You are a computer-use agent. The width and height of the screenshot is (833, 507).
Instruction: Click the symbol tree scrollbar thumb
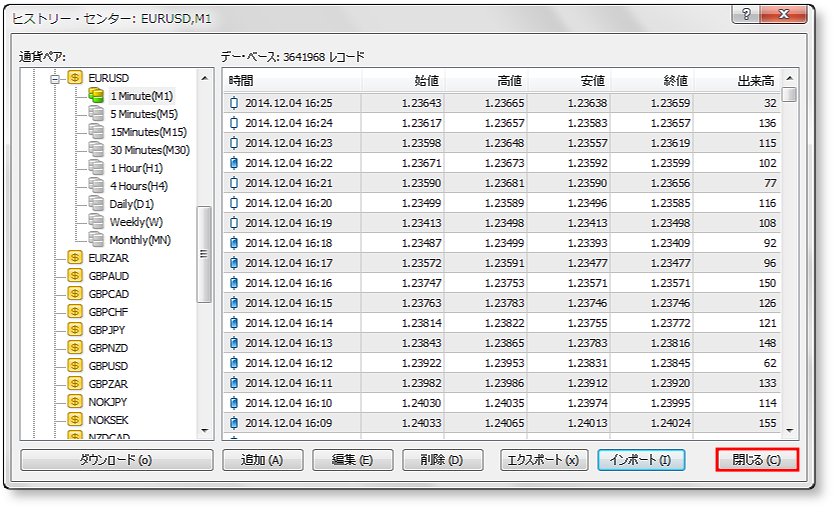tap(204, 254)
